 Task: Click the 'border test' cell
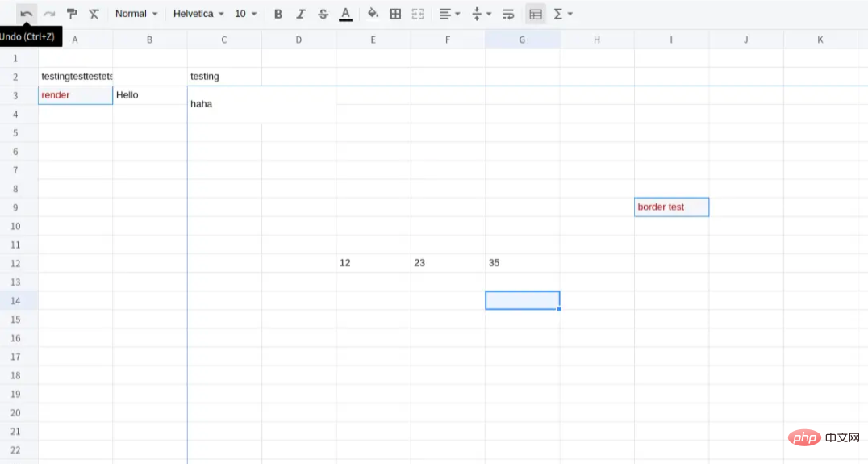pyautogui.click(x=671, y=207)
